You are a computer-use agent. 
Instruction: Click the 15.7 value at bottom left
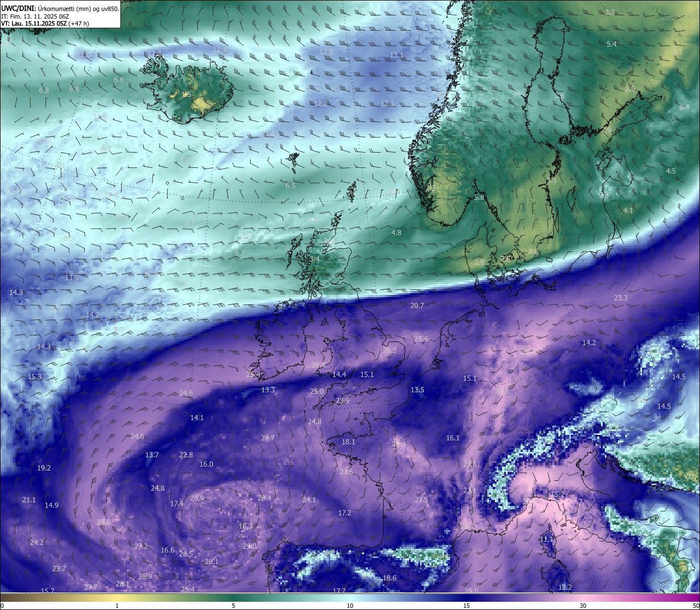pyautogui.click(x=48, y=590)
